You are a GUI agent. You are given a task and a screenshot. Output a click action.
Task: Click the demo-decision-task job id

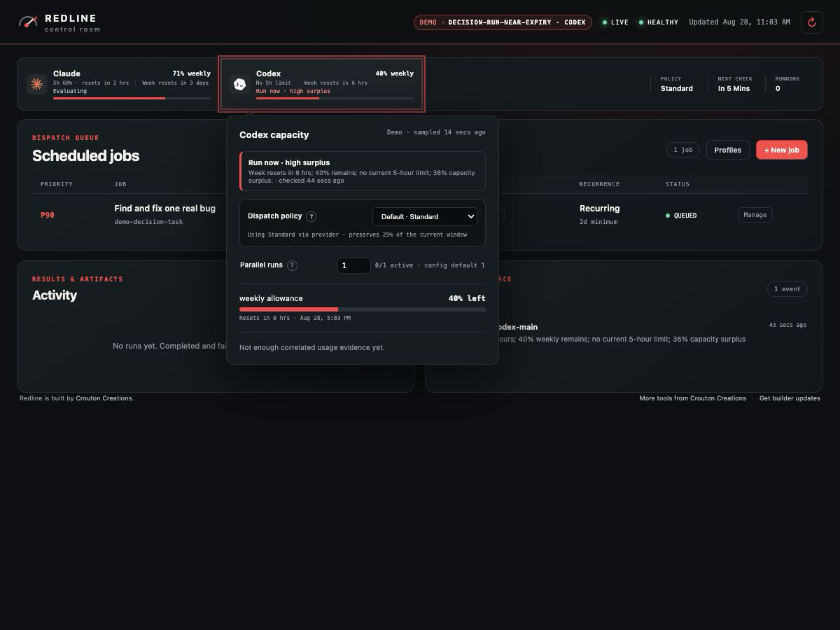[x=148, y=222]
